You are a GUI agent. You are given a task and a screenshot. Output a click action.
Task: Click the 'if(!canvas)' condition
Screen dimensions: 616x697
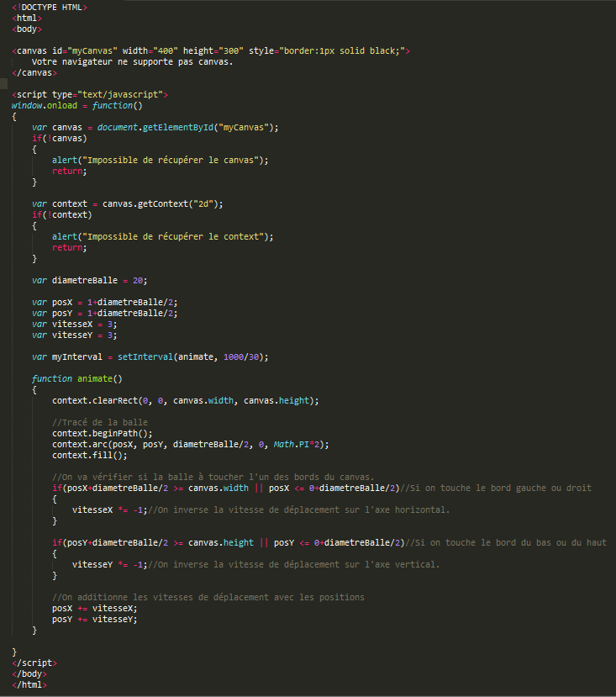pos(60,138)
